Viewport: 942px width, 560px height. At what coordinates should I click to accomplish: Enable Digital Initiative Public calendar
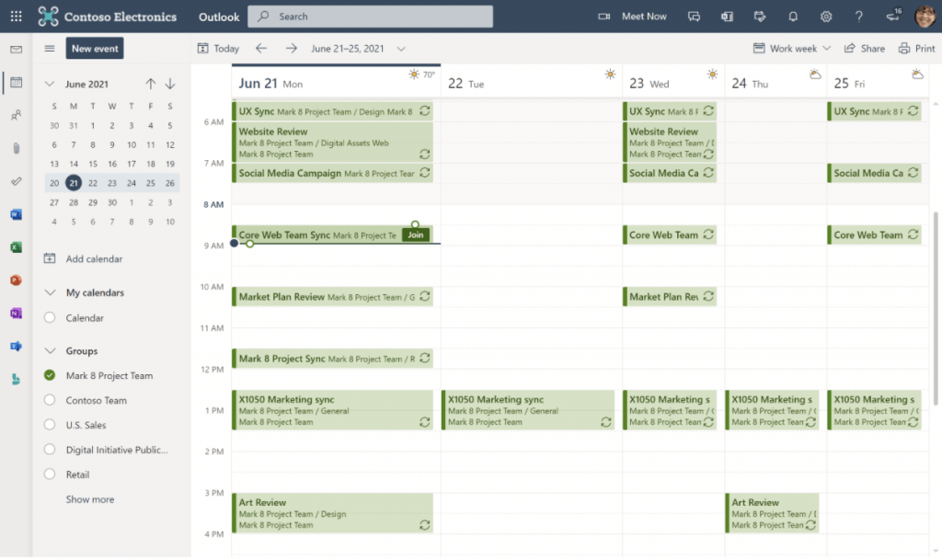click(50, 449)
